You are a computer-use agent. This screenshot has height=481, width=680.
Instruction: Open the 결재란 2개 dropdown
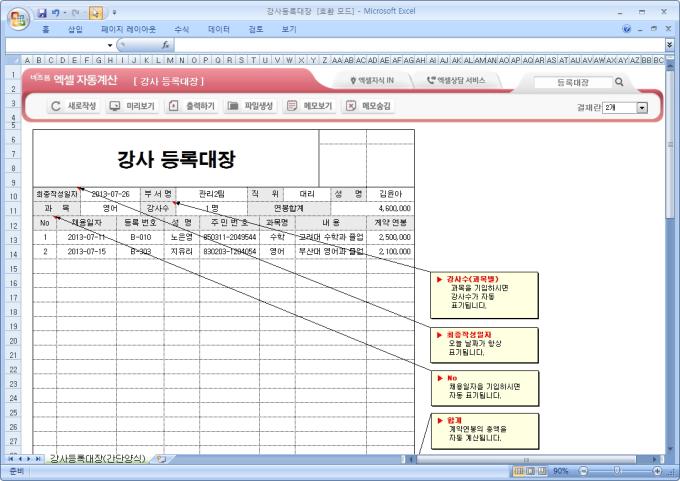pyautogui.click(x=642, y=108)
